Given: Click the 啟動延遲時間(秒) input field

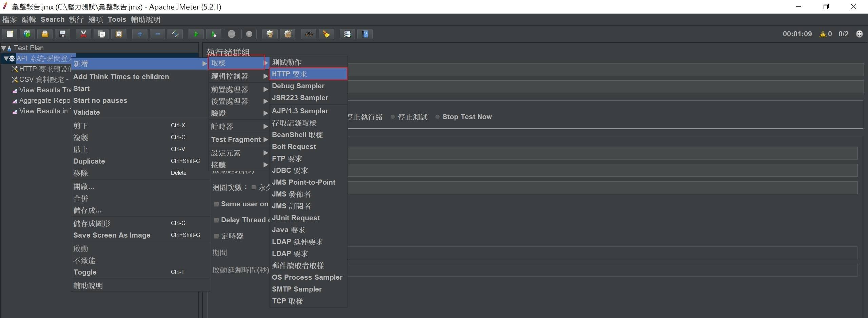Looking at the screenshot, I should 603,270.
